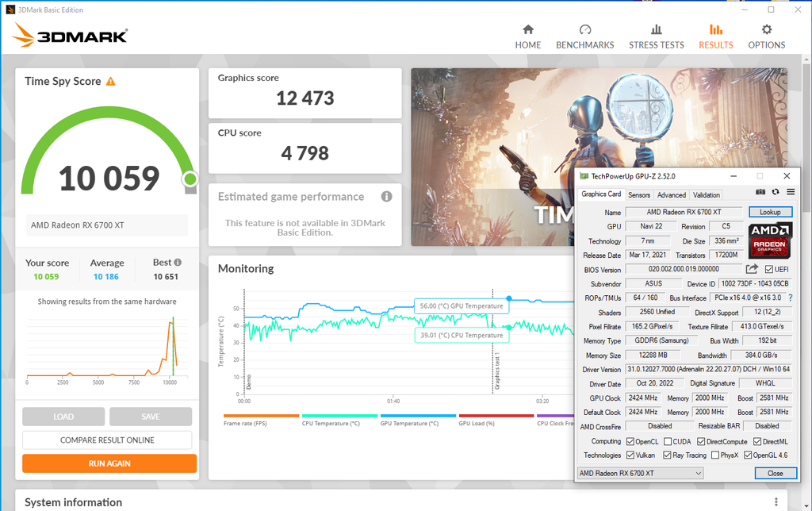Click the System information heading

[x=74, y=502]
